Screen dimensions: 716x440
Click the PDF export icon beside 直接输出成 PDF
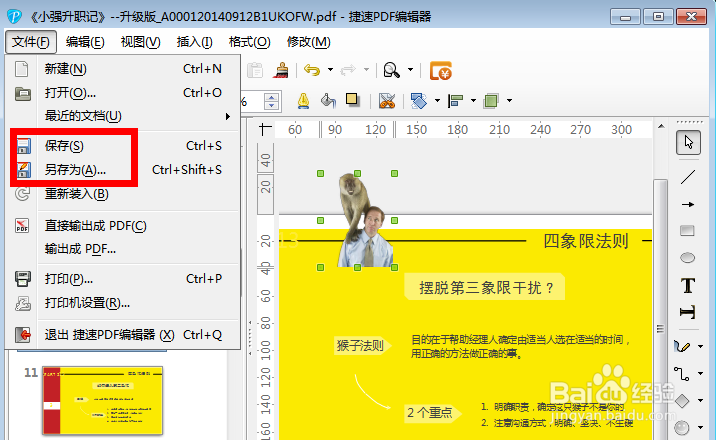click(x=22, y=225)
